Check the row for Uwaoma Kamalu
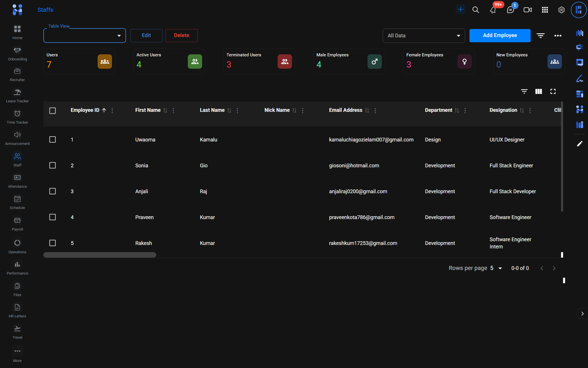The image size is (588, 368). (x=53, y=139)
